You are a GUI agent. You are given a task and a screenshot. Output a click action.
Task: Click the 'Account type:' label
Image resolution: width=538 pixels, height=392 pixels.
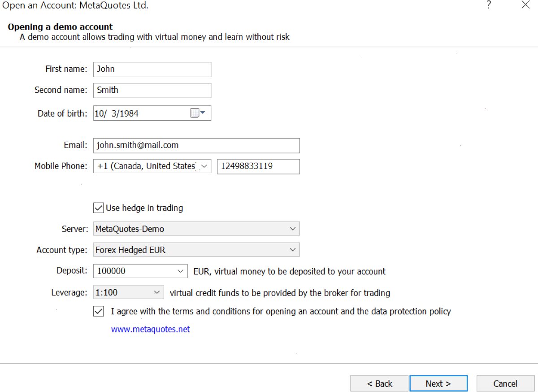(x=62, y=250)
